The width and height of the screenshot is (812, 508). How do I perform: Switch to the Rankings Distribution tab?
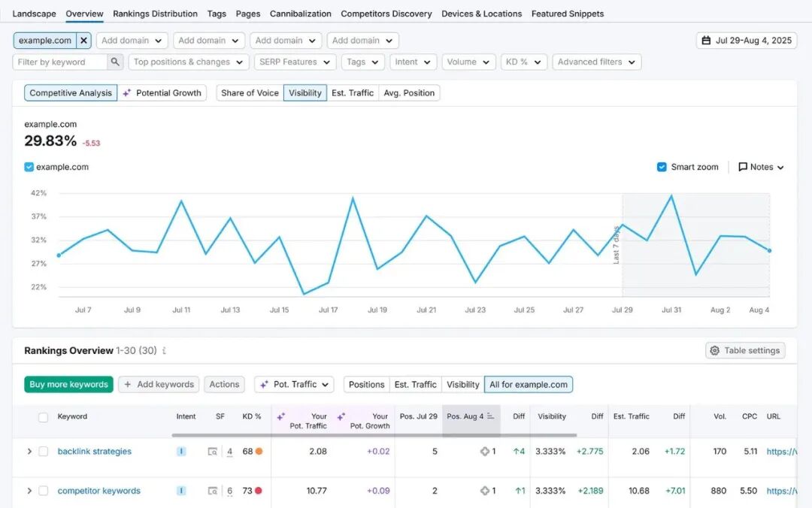[155, 14]
